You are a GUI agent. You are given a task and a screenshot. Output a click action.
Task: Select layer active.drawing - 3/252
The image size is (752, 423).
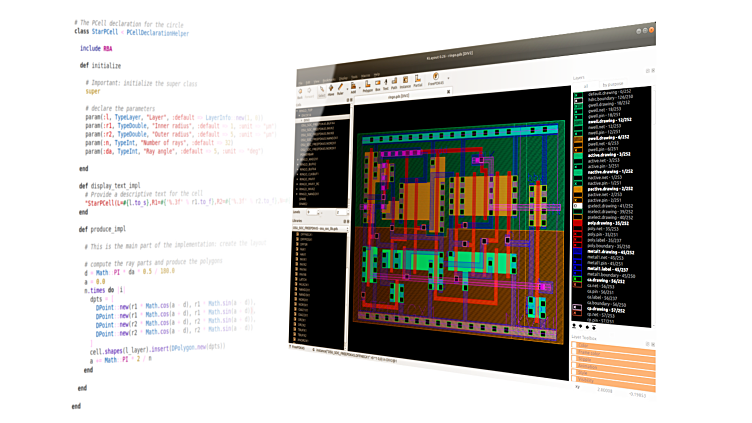(x=609, y=154)
